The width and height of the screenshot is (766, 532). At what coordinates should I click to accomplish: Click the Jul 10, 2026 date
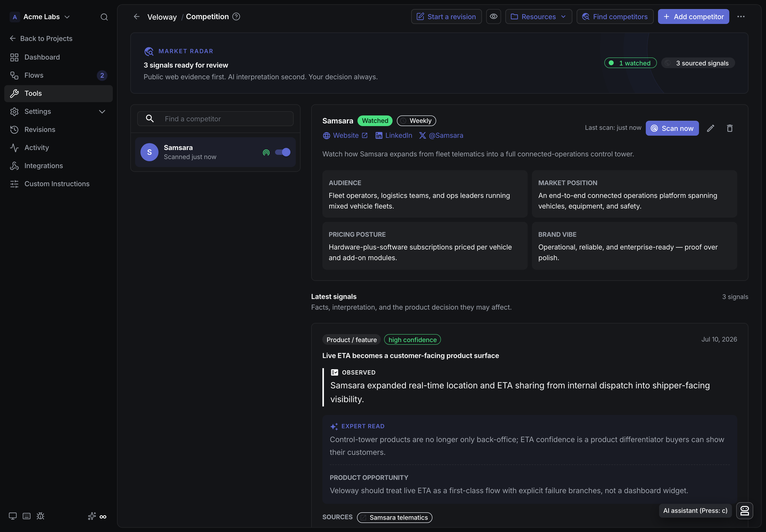719,339
